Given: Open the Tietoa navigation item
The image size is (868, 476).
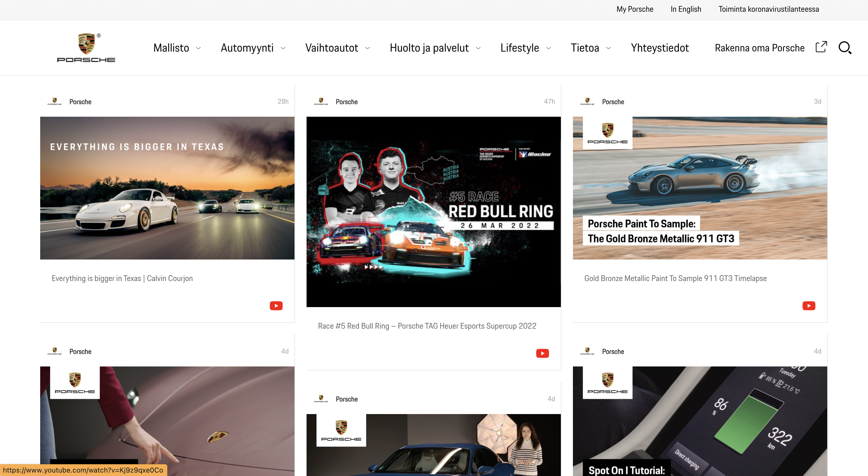Looking at the screenshot, I should pyautogui.click(x=585, y=48).
